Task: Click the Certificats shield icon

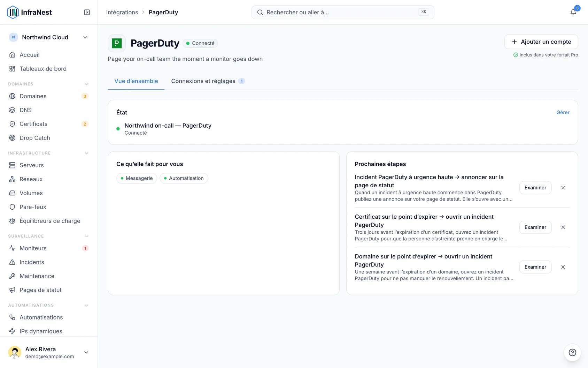Action: click(x=12, y=124)
